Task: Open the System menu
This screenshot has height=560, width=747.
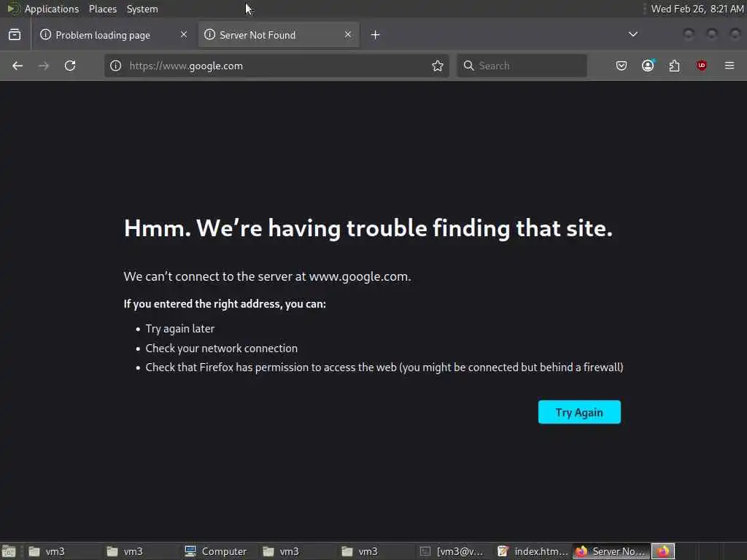Action: [142, 9]
